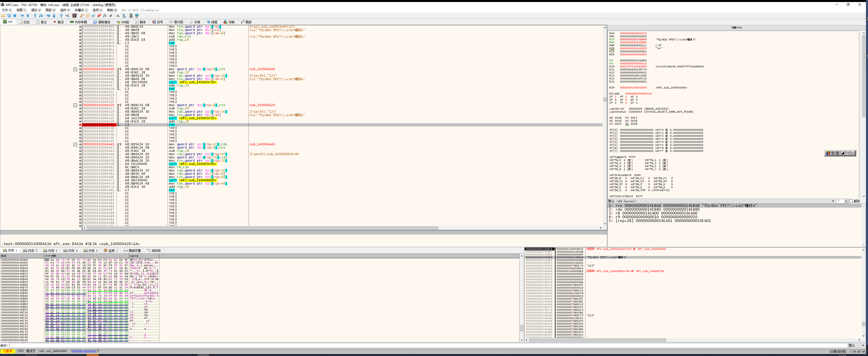This screenshot has height=356, width=868.
Task: Open the calculator toolbar icon
Action: (x=131, y=16)
